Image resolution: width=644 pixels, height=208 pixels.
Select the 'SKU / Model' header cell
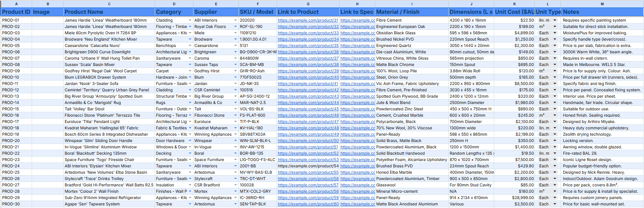(x=258, y=12)
